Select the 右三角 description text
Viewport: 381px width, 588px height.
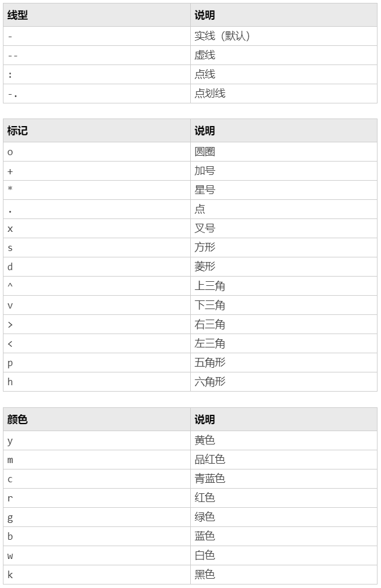coord(210,324)
